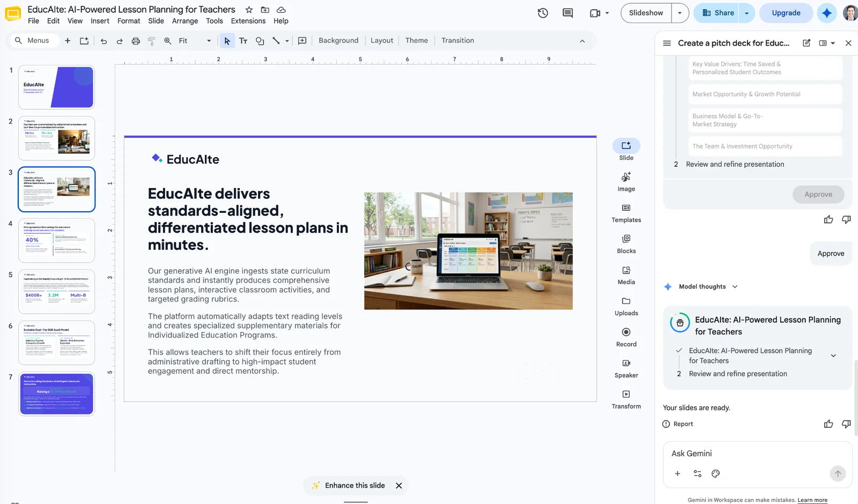Open the Uploads sidebar option
Image resolution: width=858 pixels, height=504 pixels.
[626, 306]
